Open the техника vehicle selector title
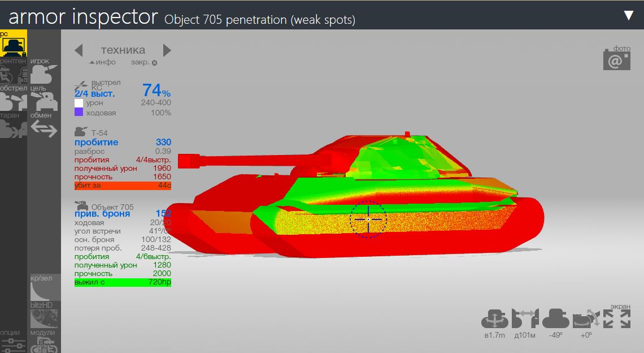Viewport: 644px width, 353px height. click(123, 50)
